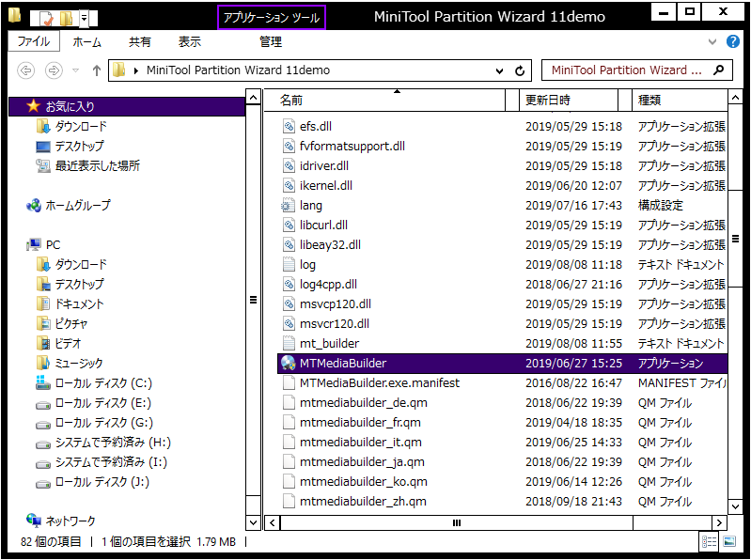Select the アプリケーション ツール contextual tab
This screenshot has width=751, height=560.
272,18
